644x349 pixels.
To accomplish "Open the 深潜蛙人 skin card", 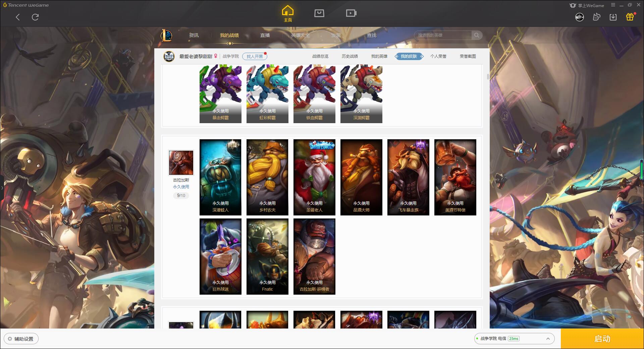I will click(x=220, y=177).
